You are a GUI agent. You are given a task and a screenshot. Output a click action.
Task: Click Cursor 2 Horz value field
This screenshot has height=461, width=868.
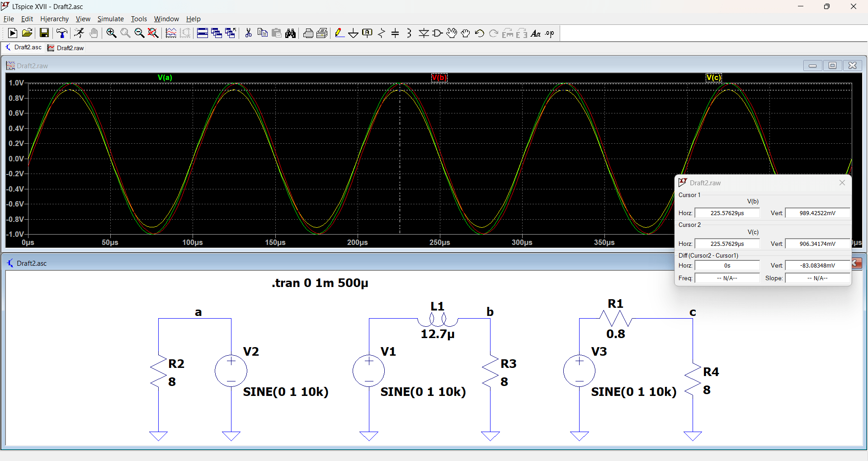[x=727, y=244]
